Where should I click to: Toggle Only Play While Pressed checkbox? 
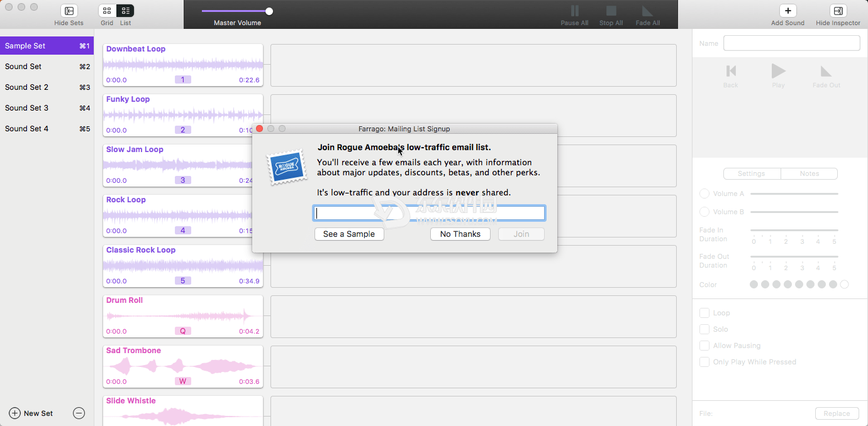tap(704, 362)
